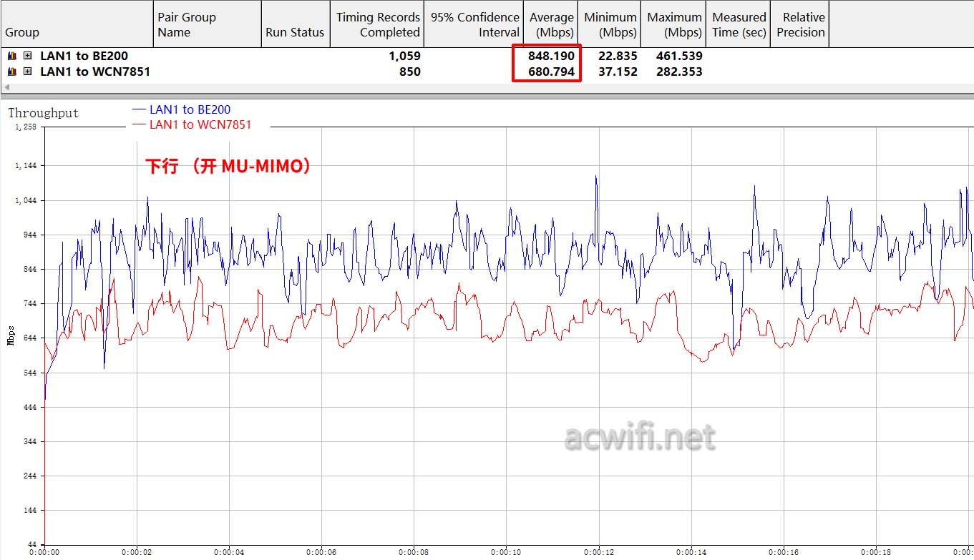Click the 0:00:06 time axis label

coord(321,553)
